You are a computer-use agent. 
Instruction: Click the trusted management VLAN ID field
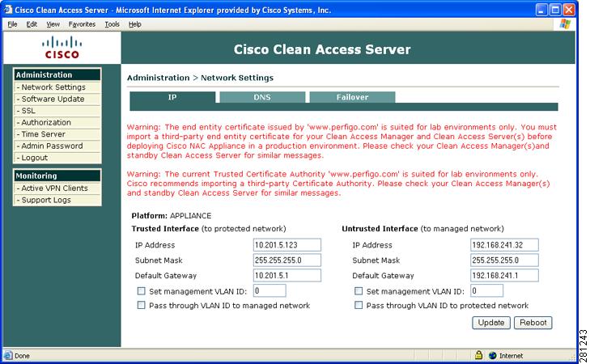tap(270, 290)
